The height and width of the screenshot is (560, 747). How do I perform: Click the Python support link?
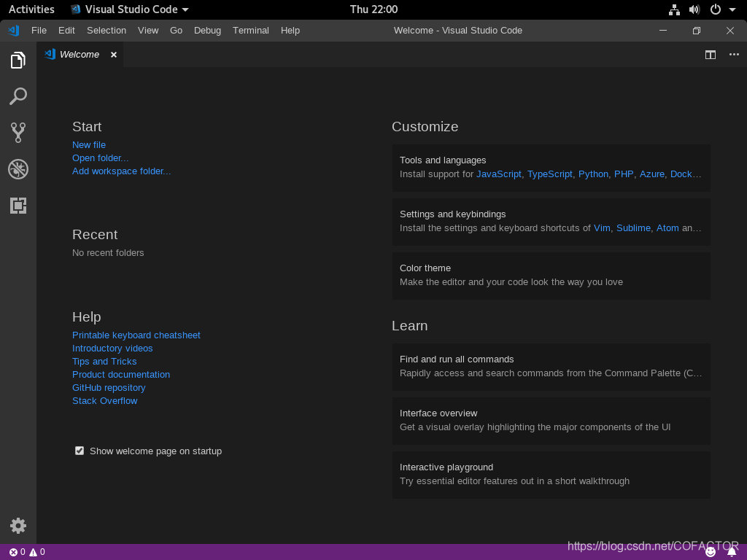(x=593, y=174)
